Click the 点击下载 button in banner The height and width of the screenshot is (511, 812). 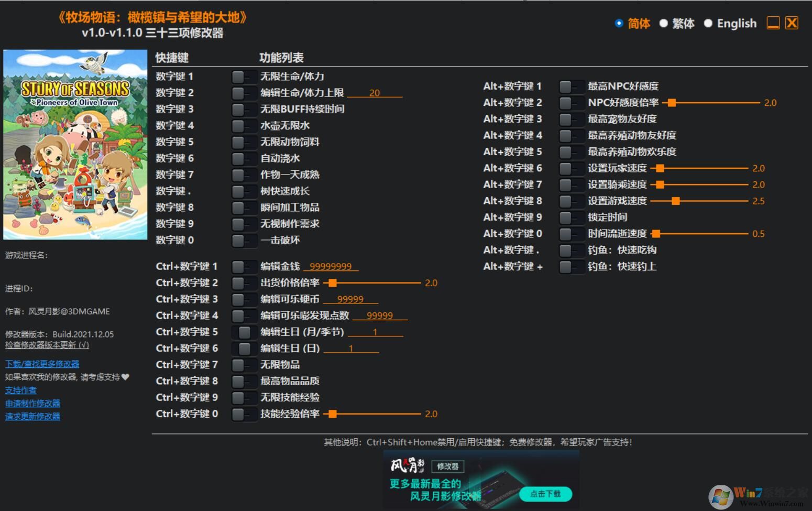pyautogui.click(x=547, y=494)
